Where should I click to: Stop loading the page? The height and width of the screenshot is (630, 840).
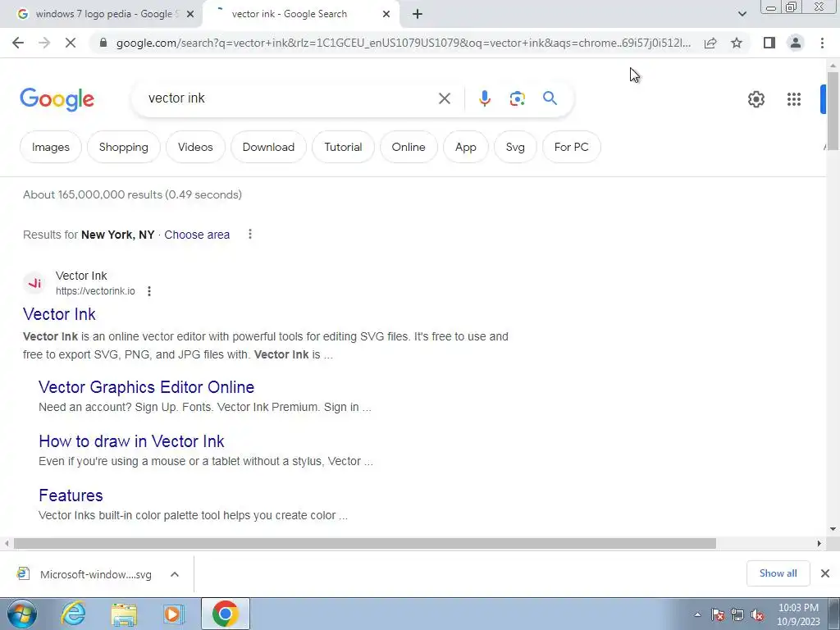71,43
